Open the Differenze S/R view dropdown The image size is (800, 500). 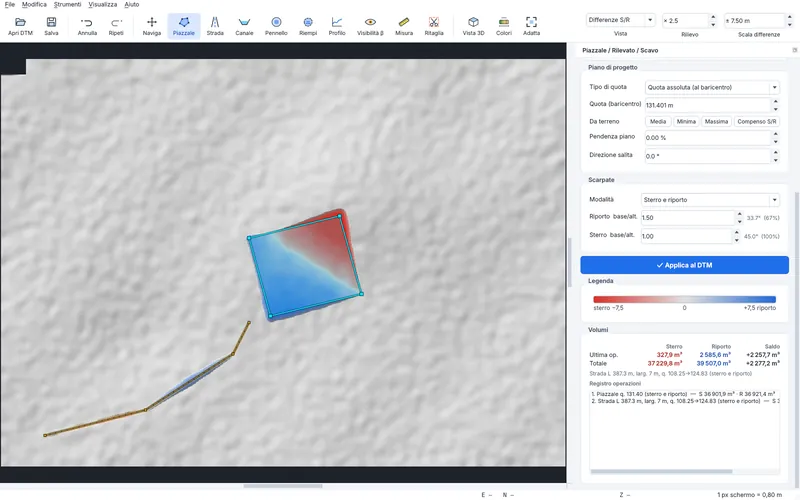coord(620,20)
